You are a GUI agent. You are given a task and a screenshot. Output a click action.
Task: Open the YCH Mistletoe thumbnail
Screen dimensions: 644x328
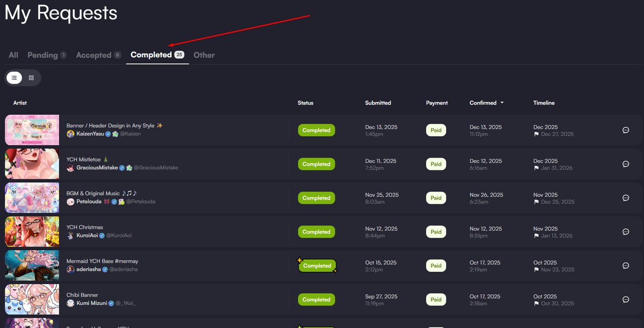click(x=32, y=163)
